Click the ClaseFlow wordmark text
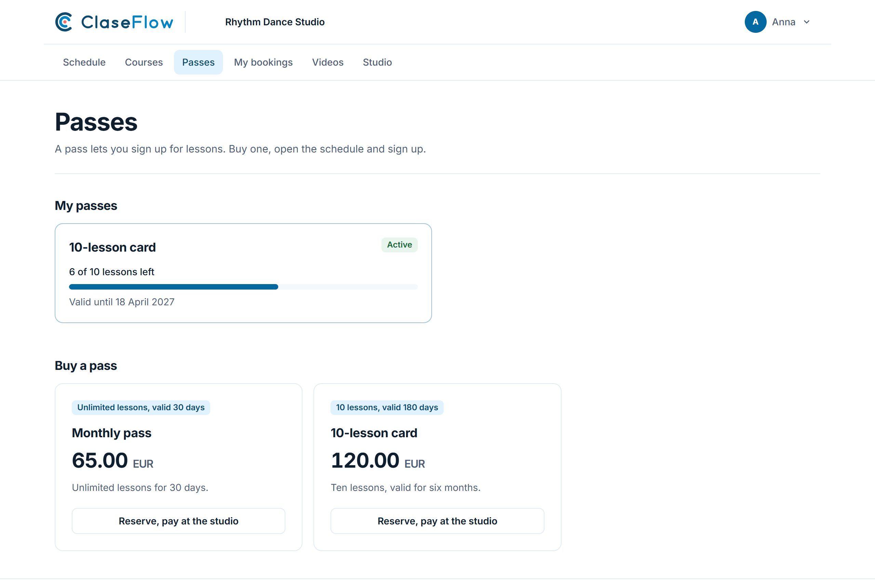 [x=127, y=23]
